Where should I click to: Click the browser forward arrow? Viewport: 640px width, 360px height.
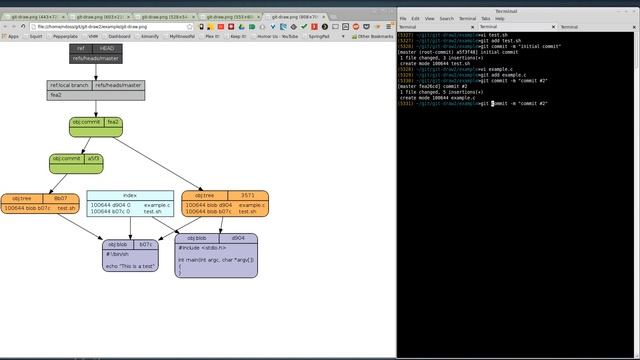coord(14,27)
